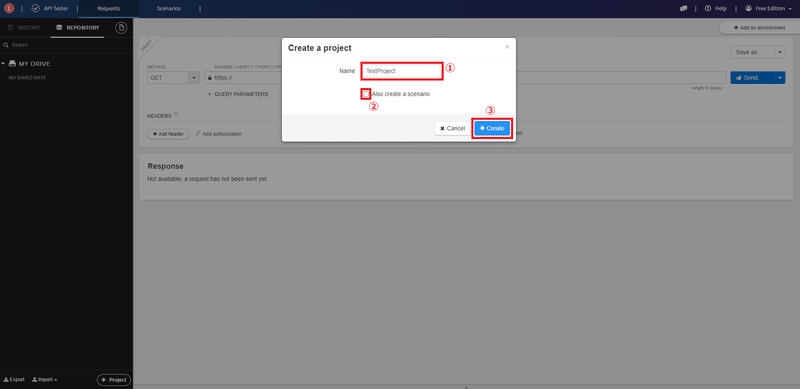Screen dimensions: 800x389
Task: Click the Search field in sidebar
Action: (66, 45)
